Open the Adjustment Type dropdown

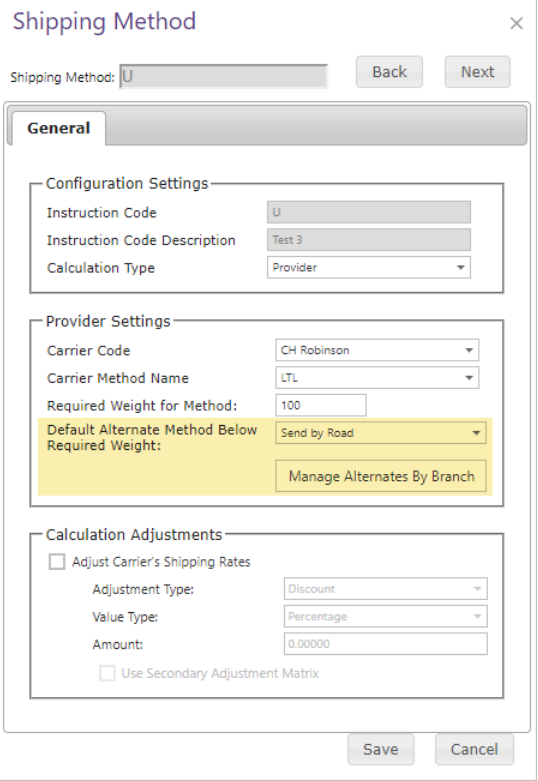click(386, 589)
